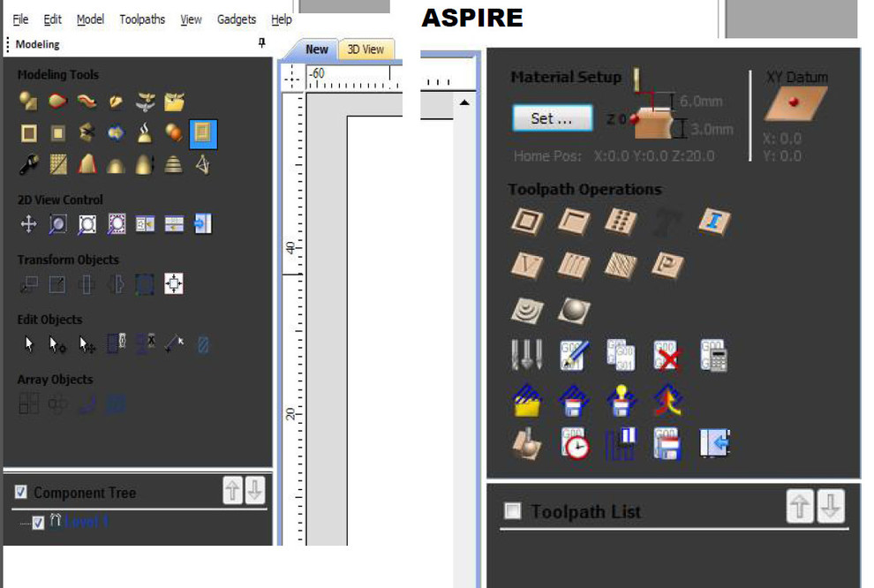Select the highlighted blue framed modeling tool

coord(203,134)
